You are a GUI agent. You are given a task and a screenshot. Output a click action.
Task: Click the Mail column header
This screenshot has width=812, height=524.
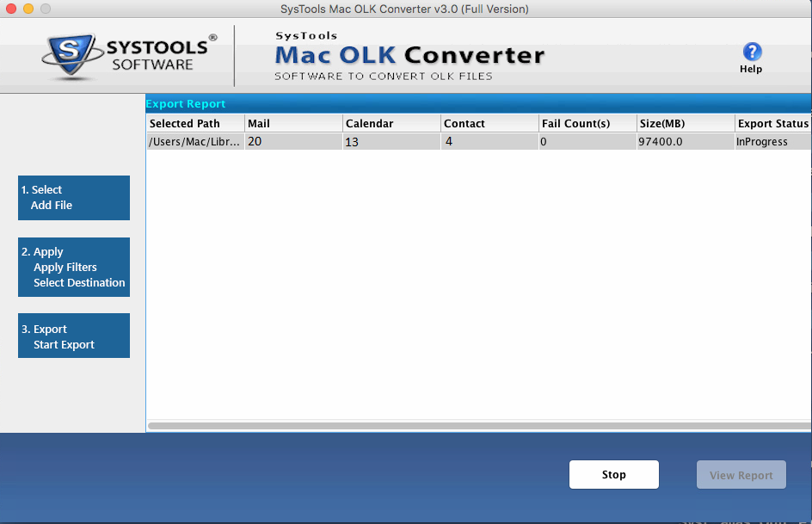click(x=293, y=123)
